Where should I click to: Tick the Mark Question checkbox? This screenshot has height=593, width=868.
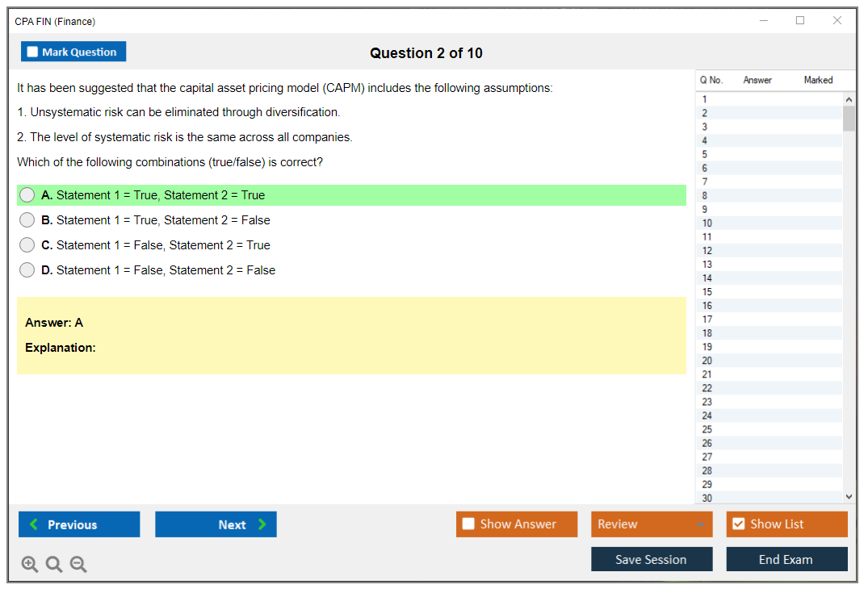click(33, 52)
